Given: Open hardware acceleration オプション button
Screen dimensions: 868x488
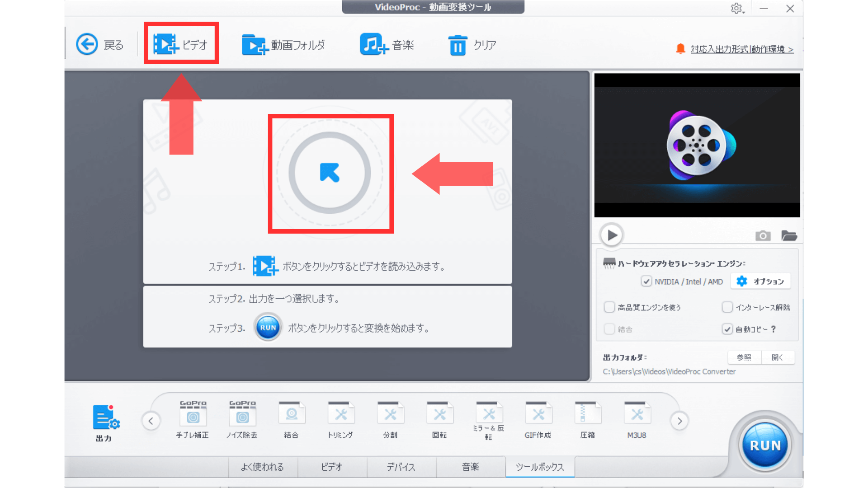Looking at the screenshot, I should tap(761, 281).
